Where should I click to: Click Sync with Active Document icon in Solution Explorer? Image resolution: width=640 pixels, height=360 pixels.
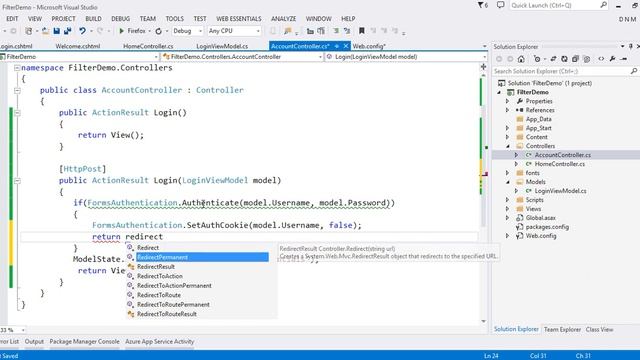[x=553, y=59]
